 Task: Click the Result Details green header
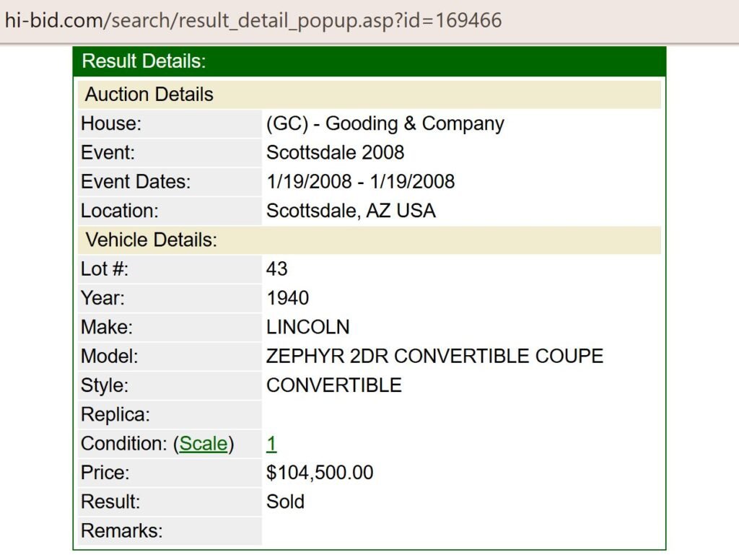coord(369,61)
